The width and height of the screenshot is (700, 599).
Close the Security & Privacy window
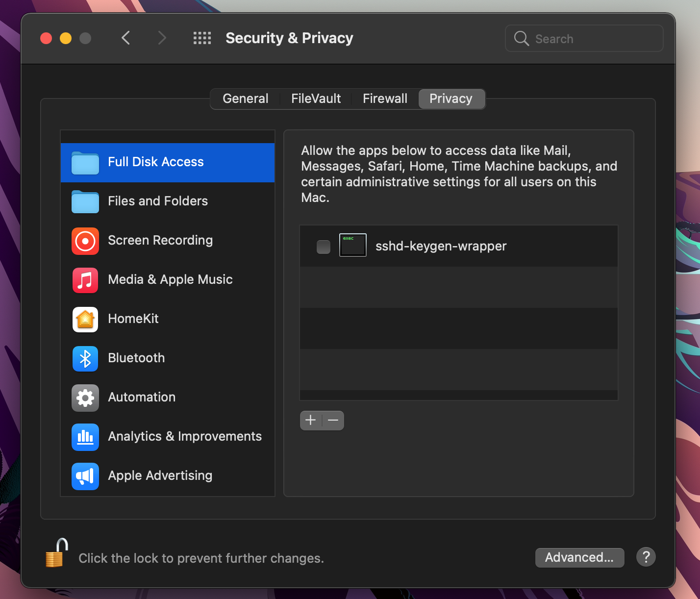click(x=46, y=38)
